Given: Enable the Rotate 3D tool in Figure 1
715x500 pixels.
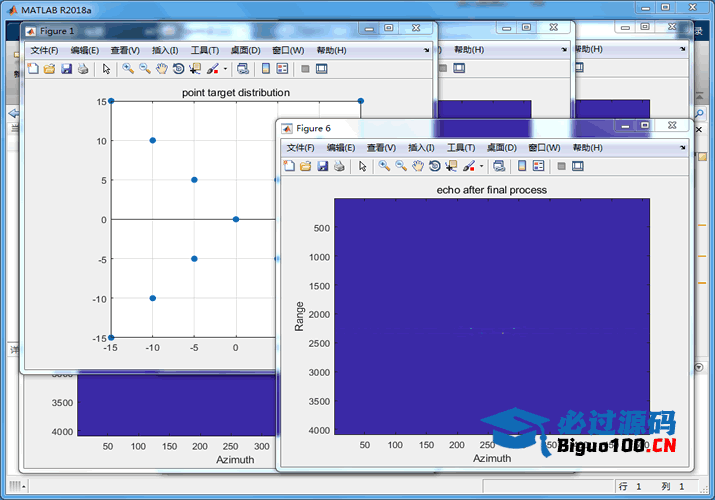Looking at the screenshot, I should click(x=178, y=69).
